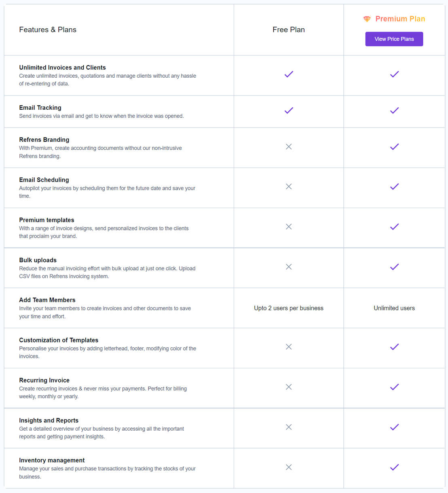Click the Premium checkmark for Email Scheduling
This screenshot has width=448, height=493.
pos(394,187)
